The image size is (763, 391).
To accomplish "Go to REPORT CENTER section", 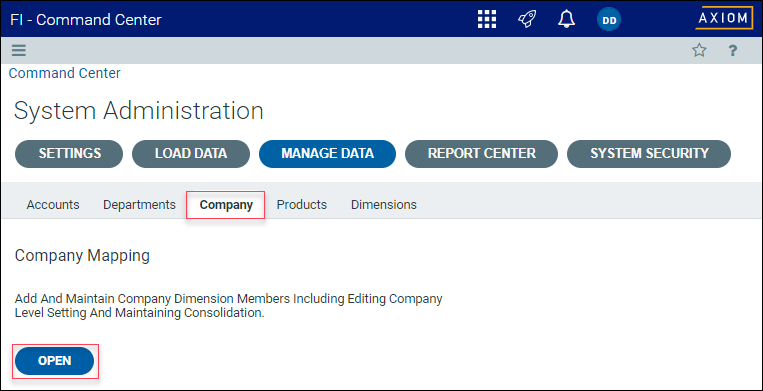I will pos(481,154).
